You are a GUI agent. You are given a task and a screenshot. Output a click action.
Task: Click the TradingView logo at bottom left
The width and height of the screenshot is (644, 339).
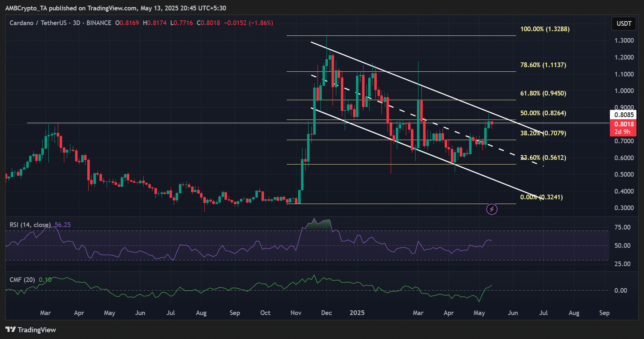pos(31,330)
